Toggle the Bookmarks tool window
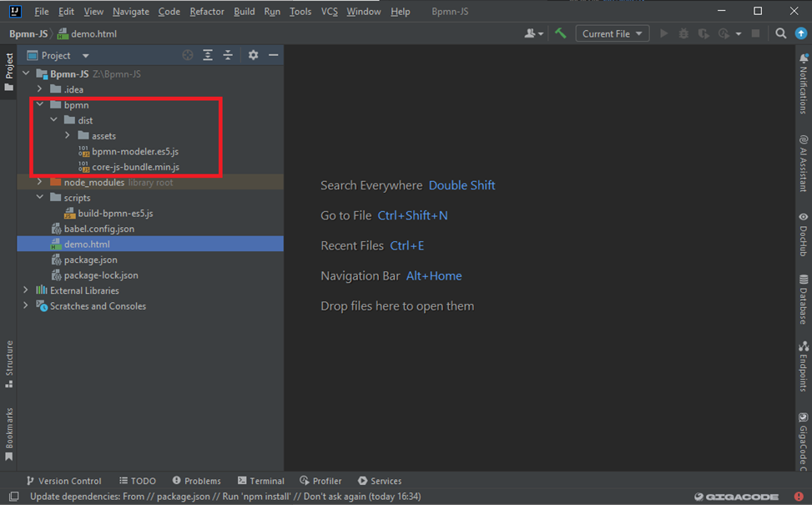 click(x=9, y=434)
